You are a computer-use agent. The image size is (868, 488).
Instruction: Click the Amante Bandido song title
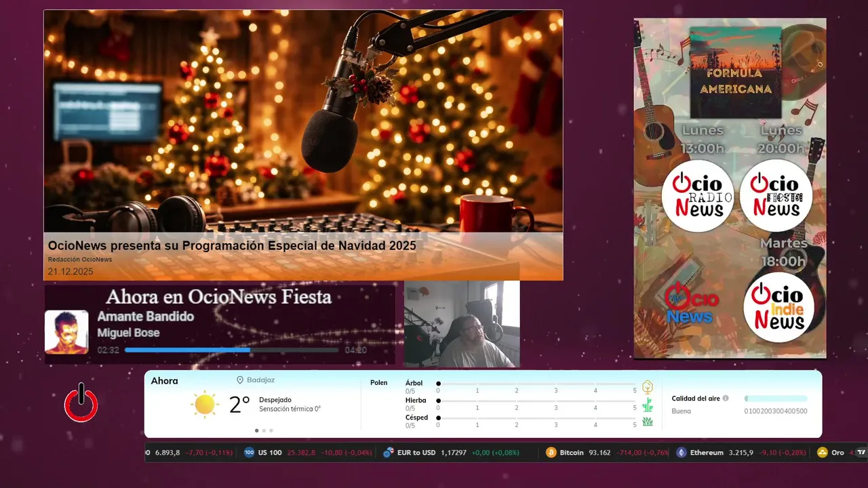145,317
